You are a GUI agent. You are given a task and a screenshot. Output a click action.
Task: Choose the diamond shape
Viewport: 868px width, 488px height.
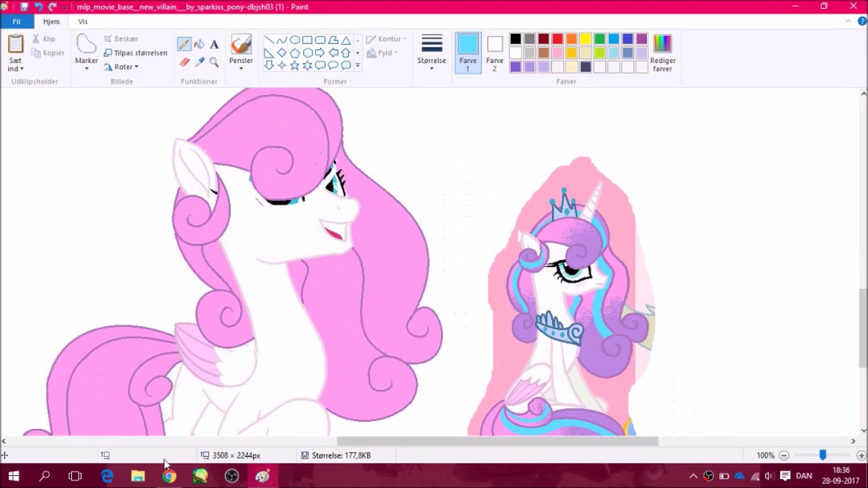281,53
